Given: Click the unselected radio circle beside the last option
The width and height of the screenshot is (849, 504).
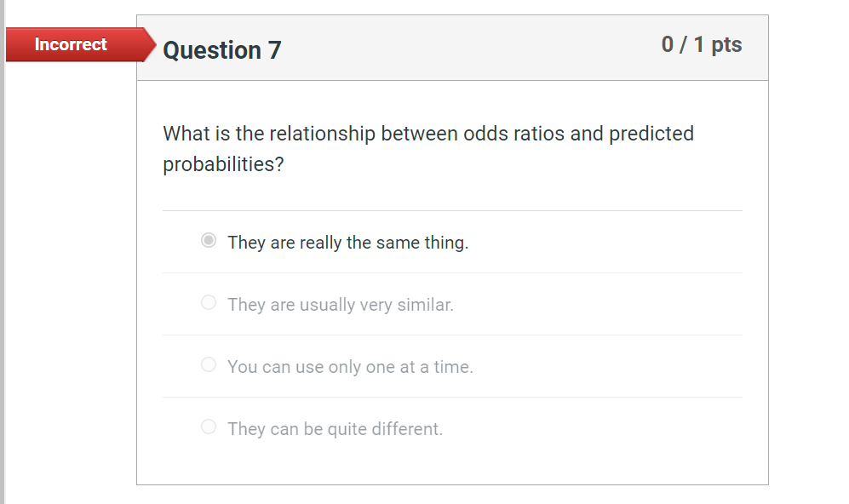Looking at the screenshot, I should click(209, 427).
